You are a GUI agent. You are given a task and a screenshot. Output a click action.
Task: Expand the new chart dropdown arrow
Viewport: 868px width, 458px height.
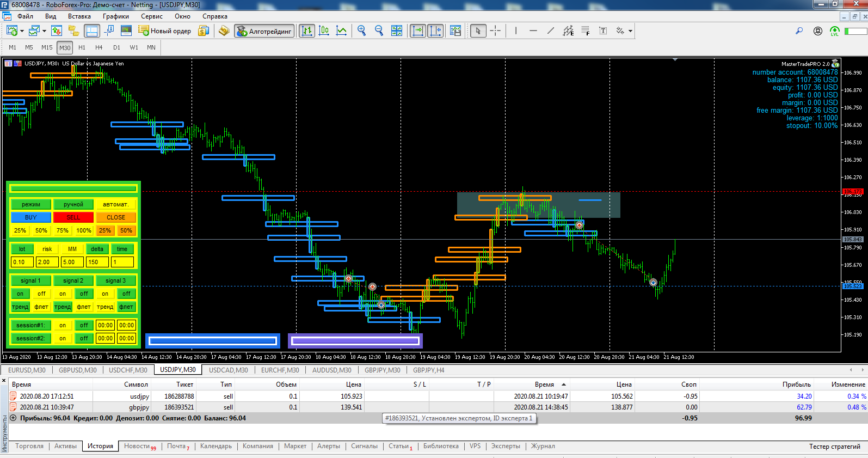coord(22,32)
